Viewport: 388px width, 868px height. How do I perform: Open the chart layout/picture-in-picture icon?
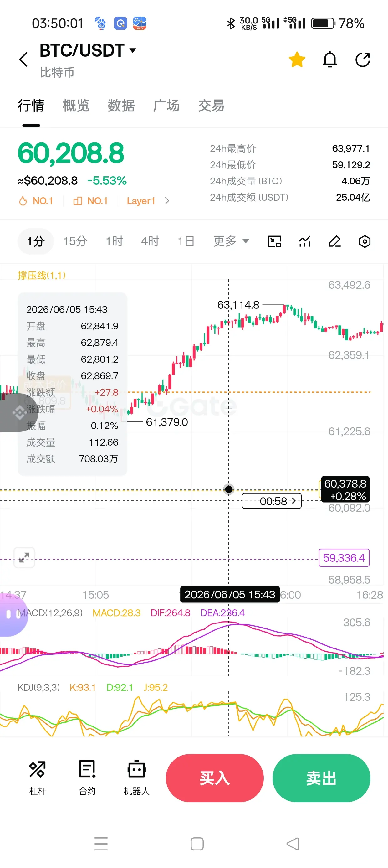pyautogui.click(x=274, y=241)
